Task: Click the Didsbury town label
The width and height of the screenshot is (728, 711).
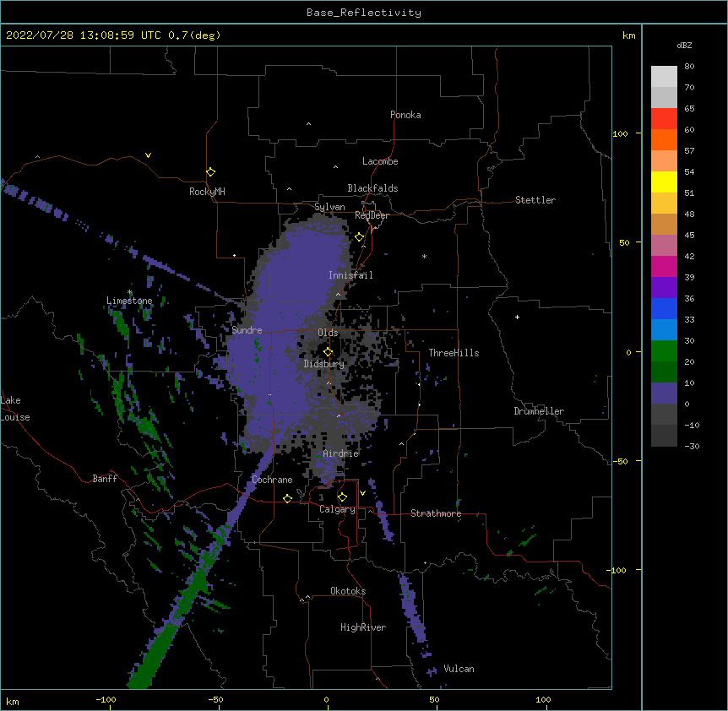Action: tap(324, 364)
